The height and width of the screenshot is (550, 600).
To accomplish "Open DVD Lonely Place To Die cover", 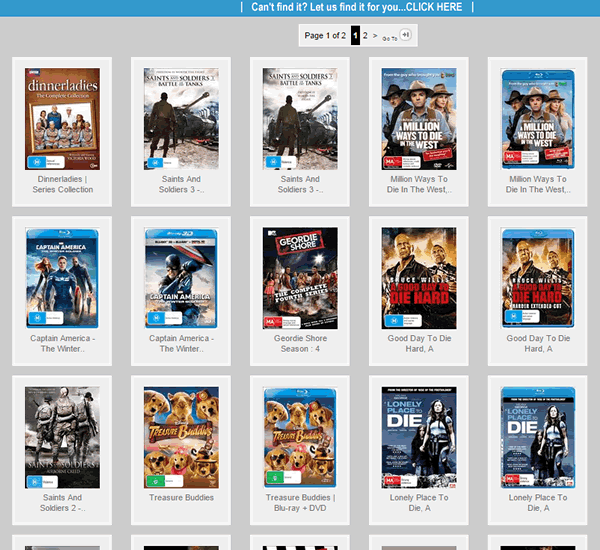I will (x=419, y=437).
